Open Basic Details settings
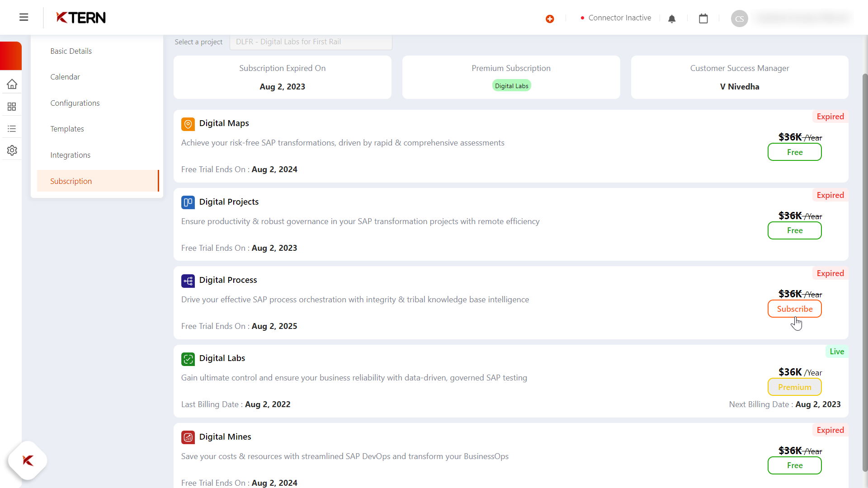Image resolution: width=868 pixels, height=488 pixels. click(71, 51)
